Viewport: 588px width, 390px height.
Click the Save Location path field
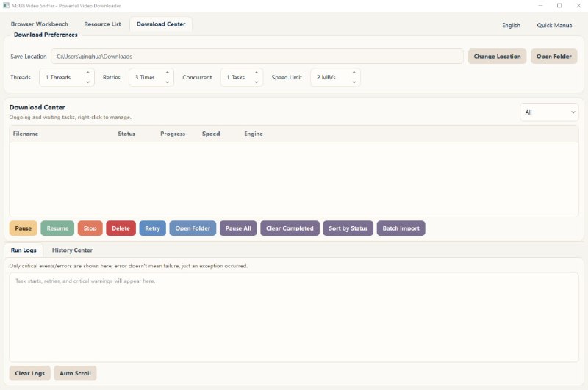point(257,57)
